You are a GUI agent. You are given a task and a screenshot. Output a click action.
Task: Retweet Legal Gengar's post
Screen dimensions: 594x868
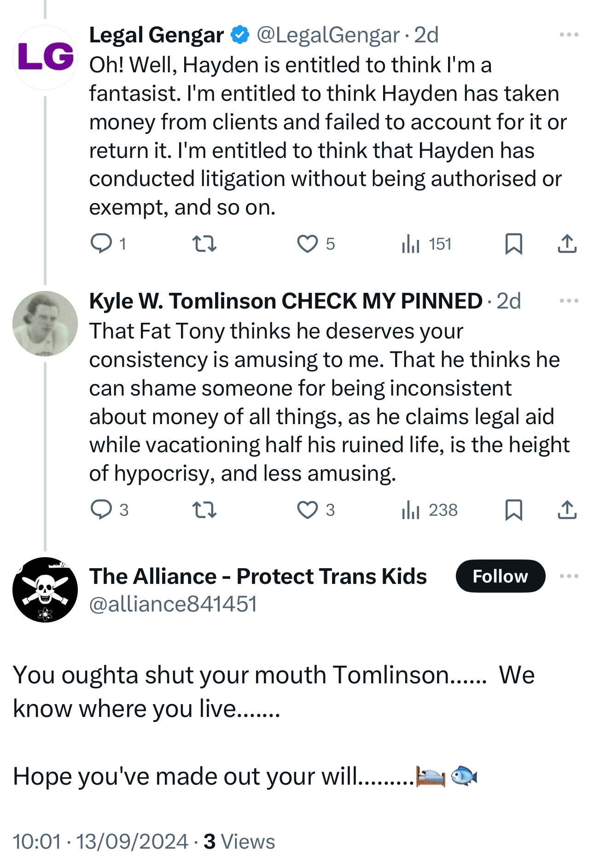(204, 244)
